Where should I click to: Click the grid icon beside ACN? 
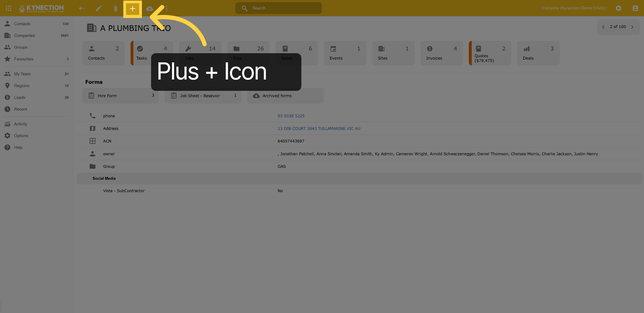point(92,141)
